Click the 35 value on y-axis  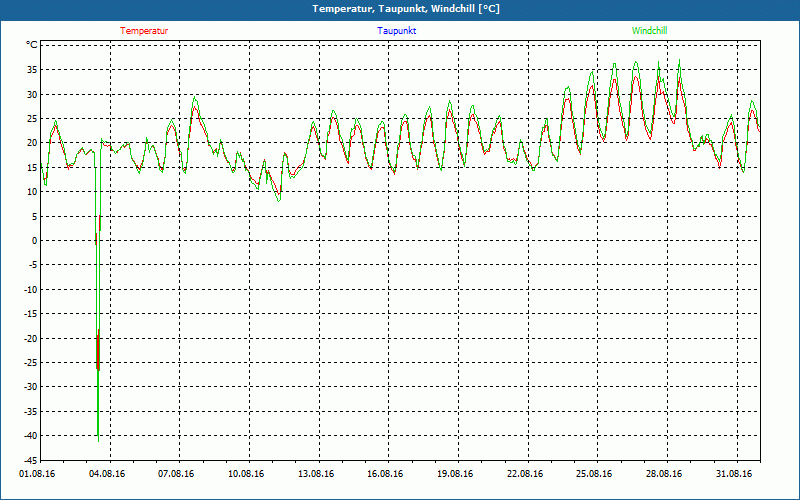(32, 70)
